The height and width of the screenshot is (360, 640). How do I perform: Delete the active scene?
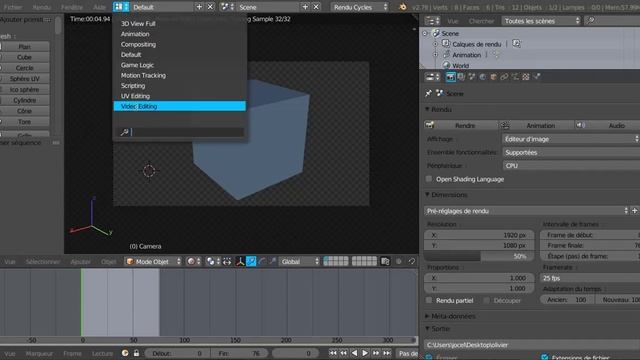(x=316, y=7)
